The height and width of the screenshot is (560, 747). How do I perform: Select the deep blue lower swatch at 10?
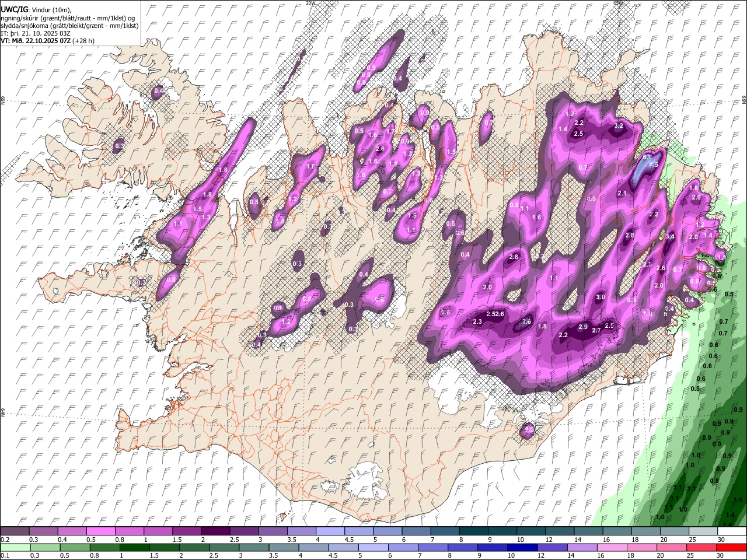pyautogui.click(x=522, y=547)
